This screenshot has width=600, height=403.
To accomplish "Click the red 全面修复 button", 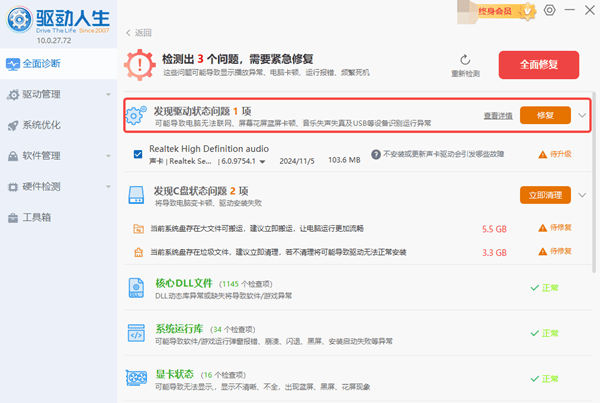I will [x=547, y=64].
